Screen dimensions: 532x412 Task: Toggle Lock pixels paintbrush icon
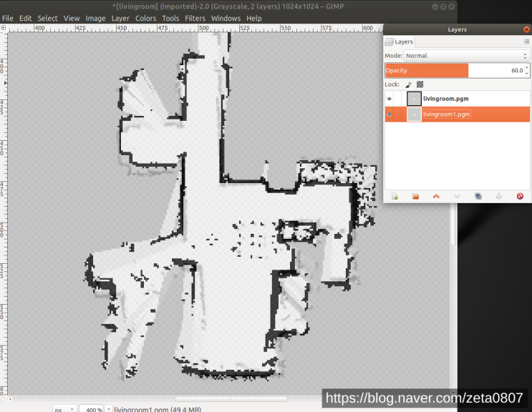409,84
